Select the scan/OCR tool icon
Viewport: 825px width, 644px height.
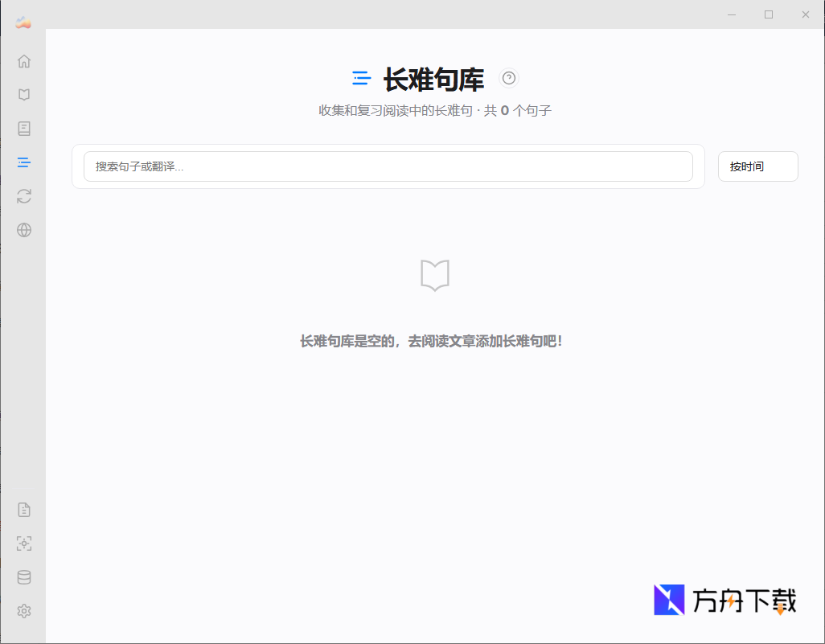(23, 544)
